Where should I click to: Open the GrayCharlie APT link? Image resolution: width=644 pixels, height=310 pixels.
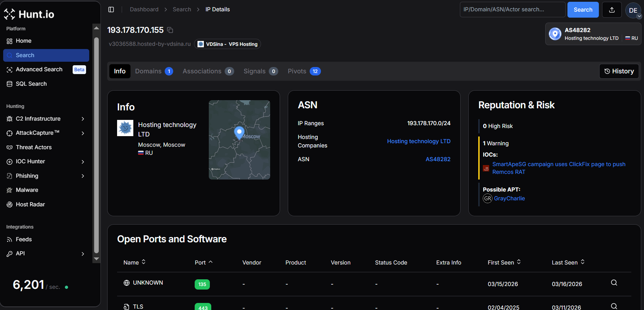[x=509, y=199]
